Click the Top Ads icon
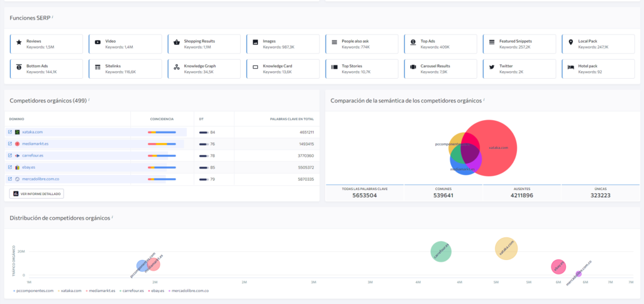 (x=413, y=42)
